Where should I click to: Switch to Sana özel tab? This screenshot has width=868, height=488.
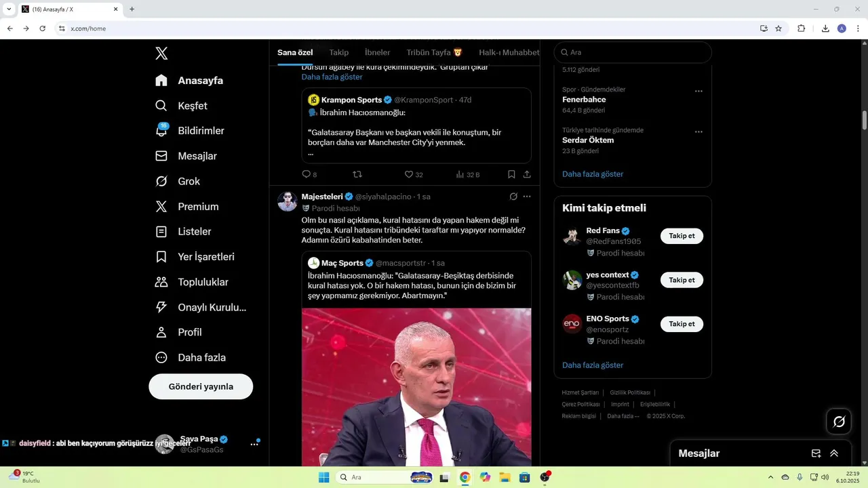tap(295, 52)
